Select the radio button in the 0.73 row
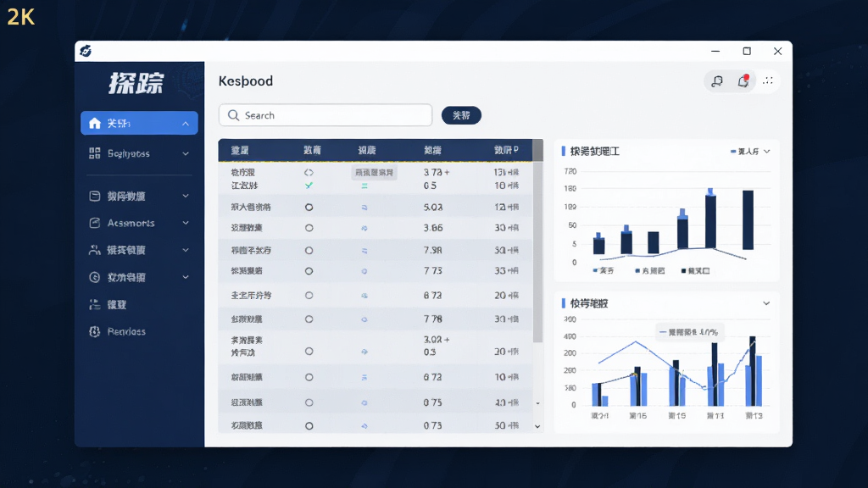868x488 pixels. click(309, 426)
